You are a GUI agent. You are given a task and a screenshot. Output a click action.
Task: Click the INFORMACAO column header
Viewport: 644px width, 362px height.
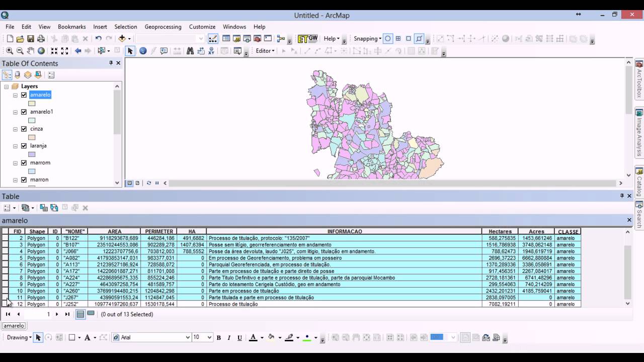click(x=345, y=232)
